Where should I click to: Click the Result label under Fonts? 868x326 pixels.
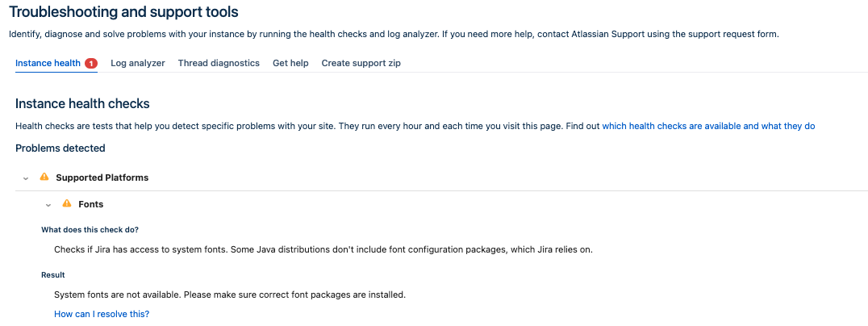point(52,275)
